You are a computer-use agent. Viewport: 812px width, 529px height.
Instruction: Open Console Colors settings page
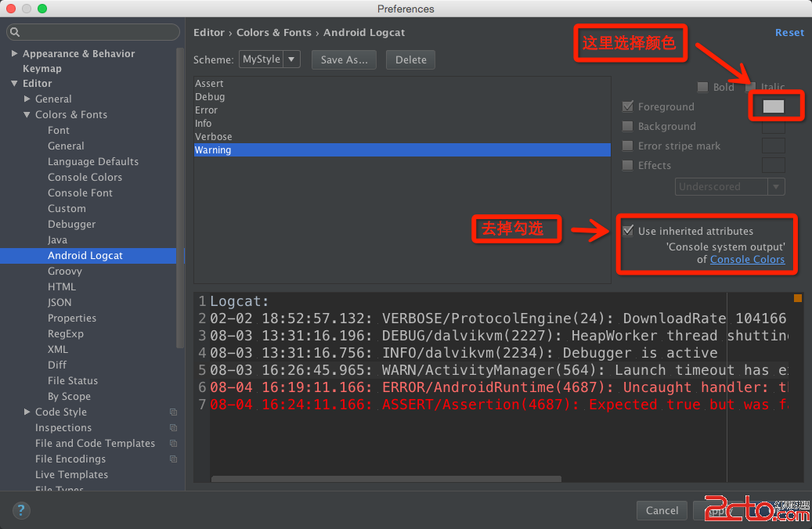85,177
